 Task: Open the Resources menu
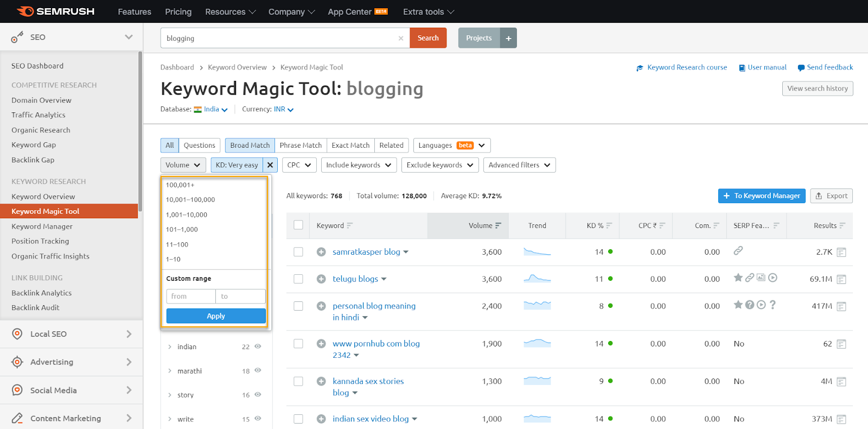(x=231, y=11)
